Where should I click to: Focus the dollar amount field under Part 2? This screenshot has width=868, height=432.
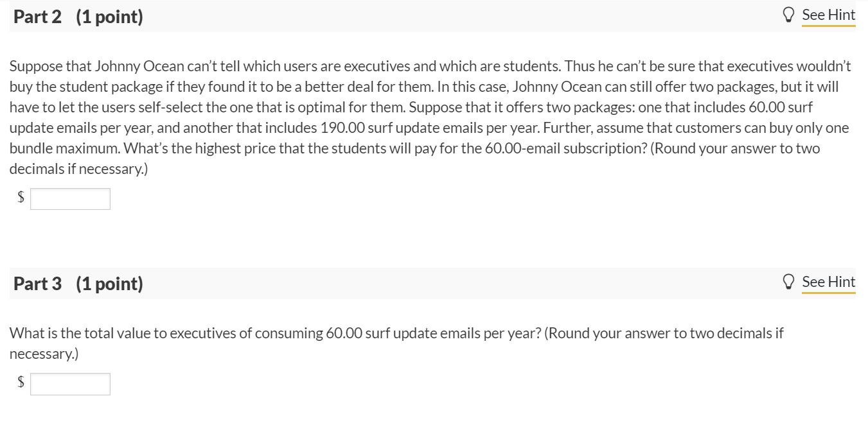click(x=71, y=198)
